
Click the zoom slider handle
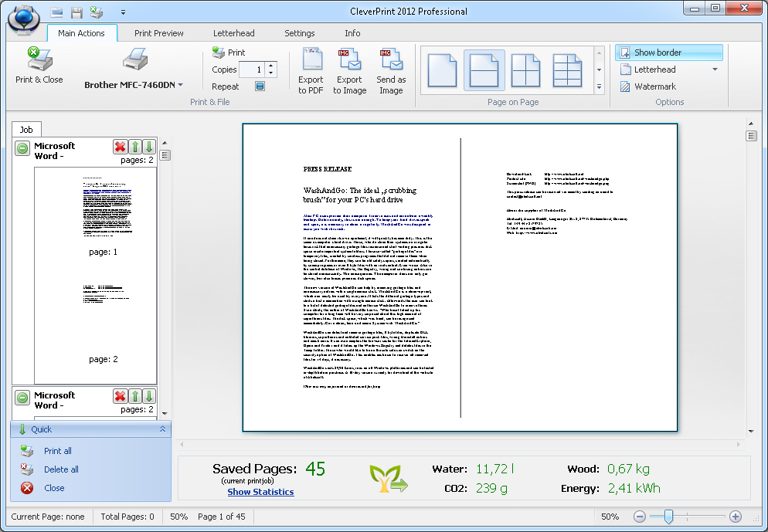(668, 517)
